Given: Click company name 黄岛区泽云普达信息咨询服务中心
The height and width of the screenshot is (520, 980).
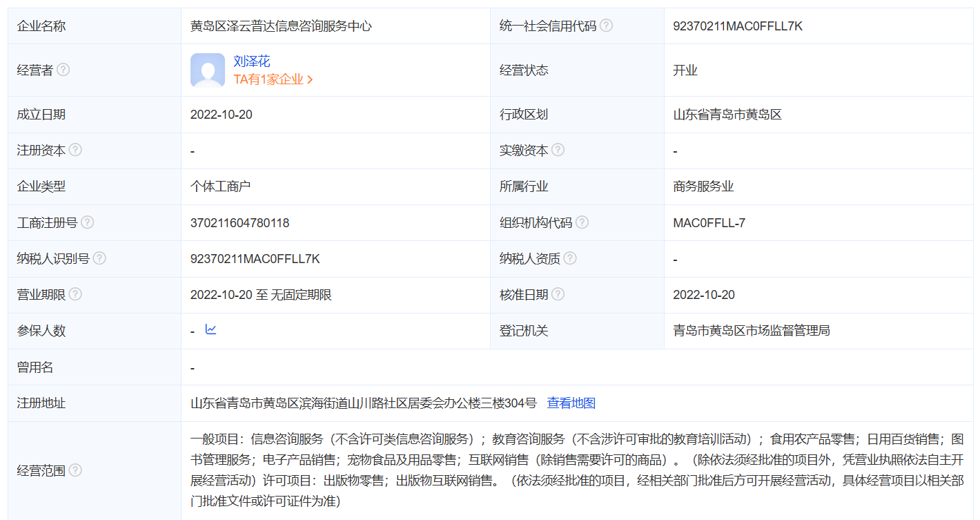Looking at the screenshot, I should point(281,26).
